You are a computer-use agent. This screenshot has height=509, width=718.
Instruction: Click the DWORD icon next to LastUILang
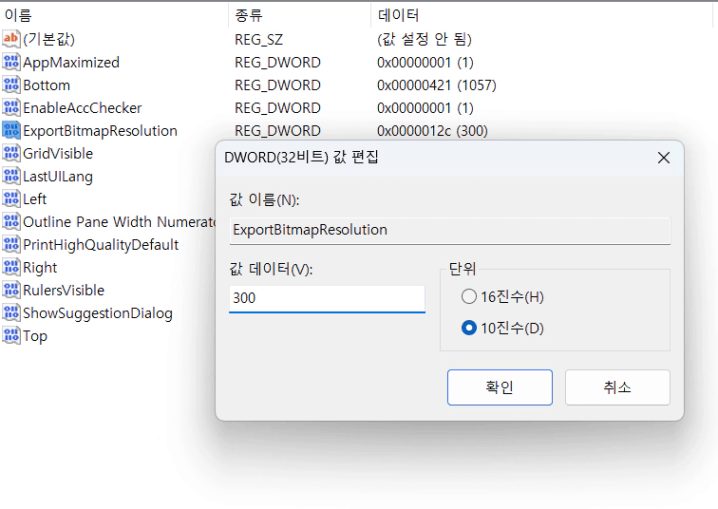pyautogui.click(x=11, y=176)
